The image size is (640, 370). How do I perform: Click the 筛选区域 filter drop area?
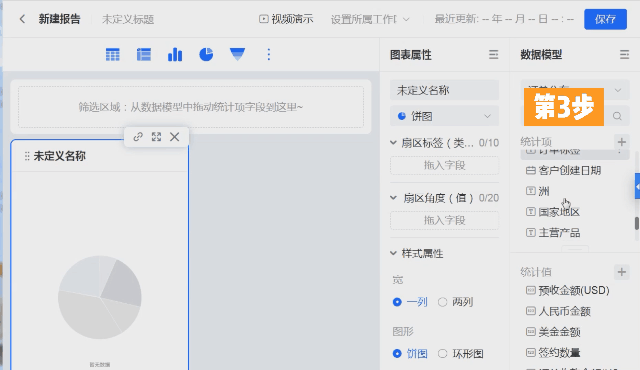[191, 107]
